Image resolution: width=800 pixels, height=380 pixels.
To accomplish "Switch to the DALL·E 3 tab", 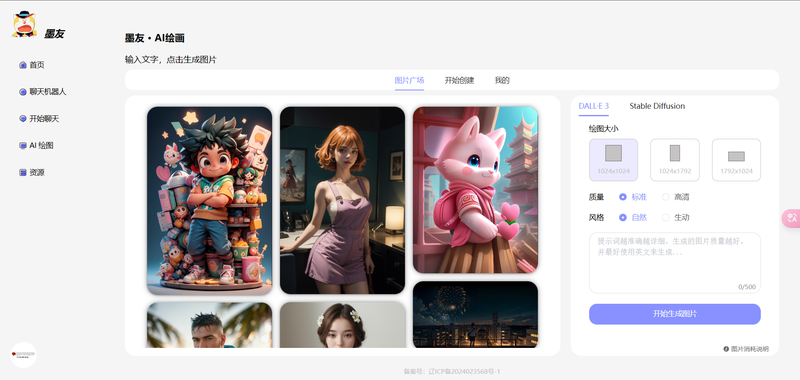I will [x=593, y=106].
